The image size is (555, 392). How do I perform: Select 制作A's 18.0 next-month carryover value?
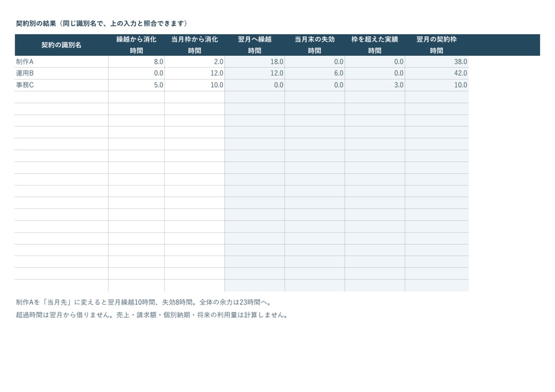coord(255,62)
